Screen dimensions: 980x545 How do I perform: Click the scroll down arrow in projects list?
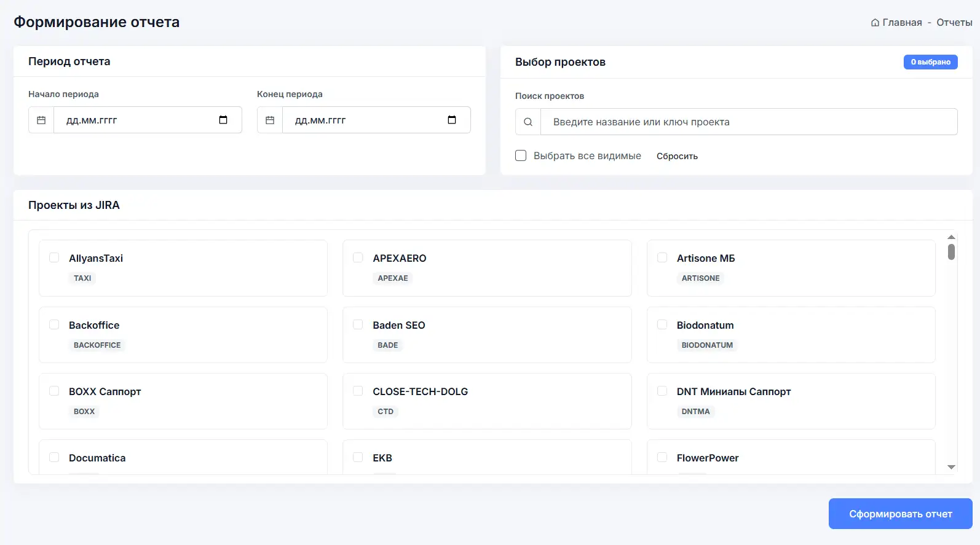(x=951, y=468)
